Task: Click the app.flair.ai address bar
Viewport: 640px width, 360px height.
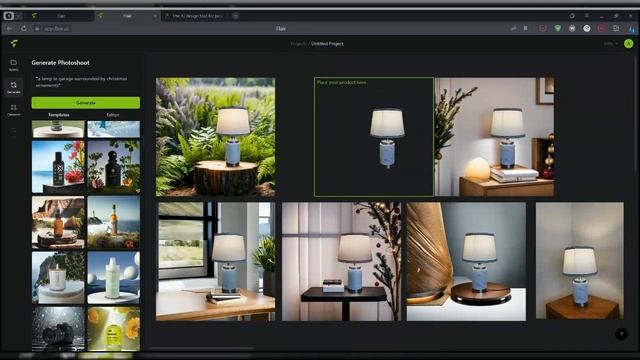Action: click(x=57, y=29)
